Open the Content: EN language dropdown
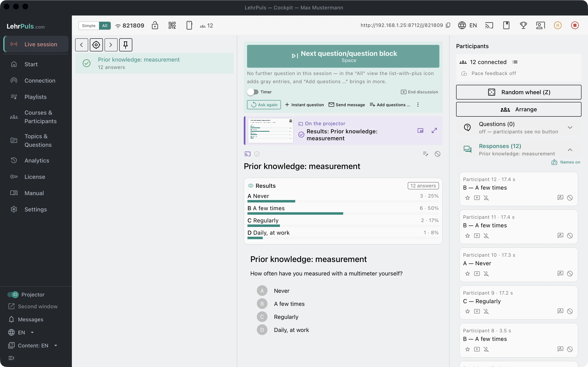The width and height of the screenshot is (588, 367). click(33, 345)
